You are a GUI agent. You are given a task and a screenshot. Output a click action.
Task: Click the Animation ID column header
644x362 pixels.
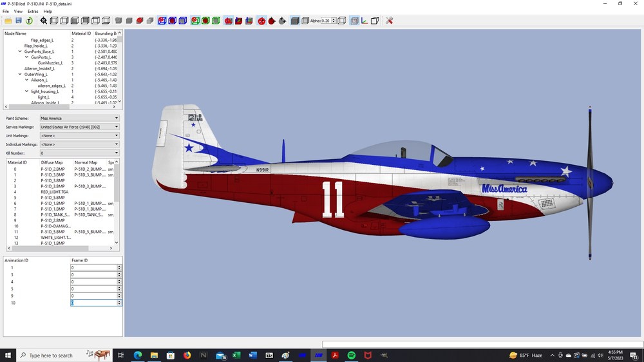tap(17, 260)
